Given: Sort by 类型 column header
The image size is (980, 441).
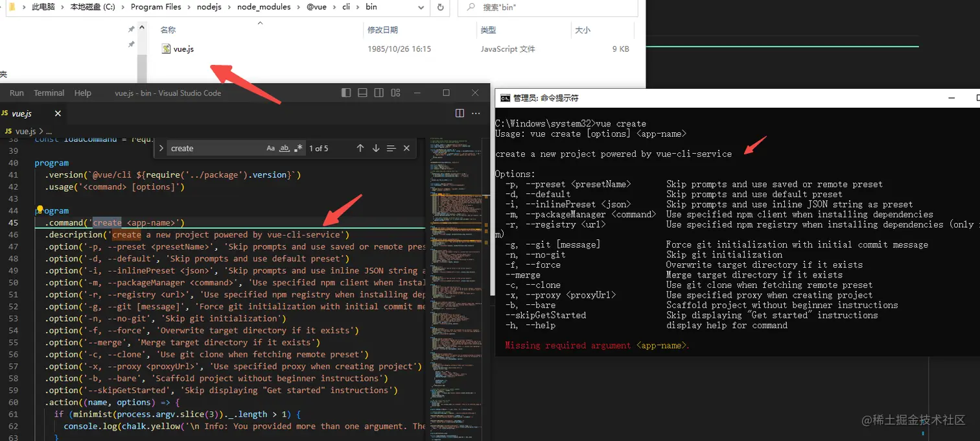Looking at the screenshot, I should (x=488, y=30).
